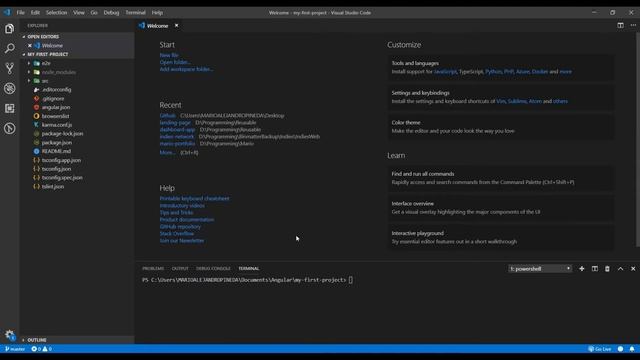Image resolution: width=640 pixels, height=360 pixels.
Task: Expand the node_modules folder
Action: tap(58, 72)
